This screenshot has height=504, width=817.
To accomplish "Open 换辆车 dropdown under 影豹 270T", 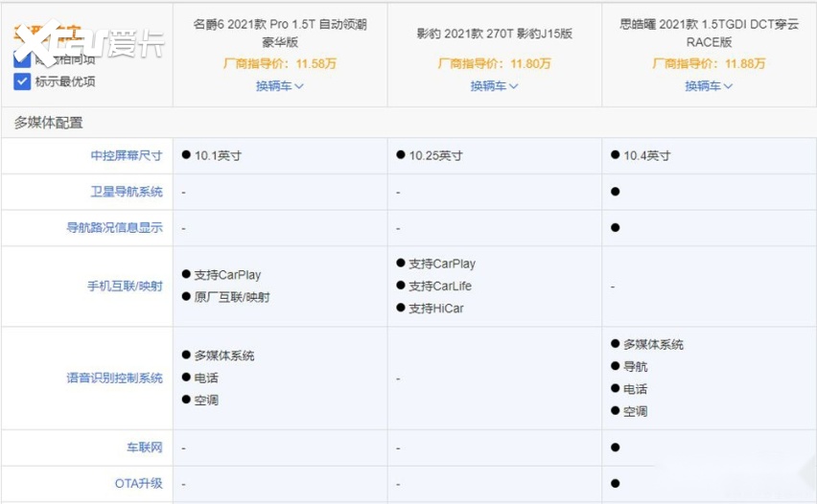I will [x=494, y=86].
